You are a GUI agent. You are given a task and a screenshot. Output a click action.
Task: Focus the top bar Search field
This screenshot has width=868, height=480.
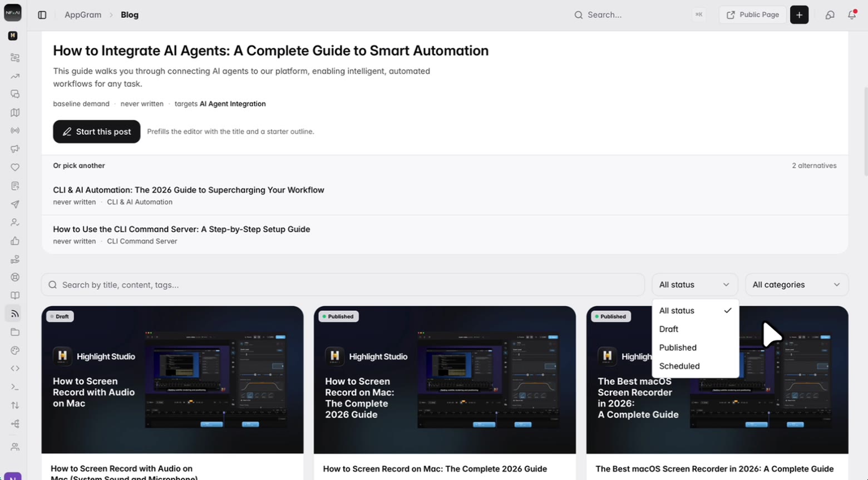click(x=639, y=15)
